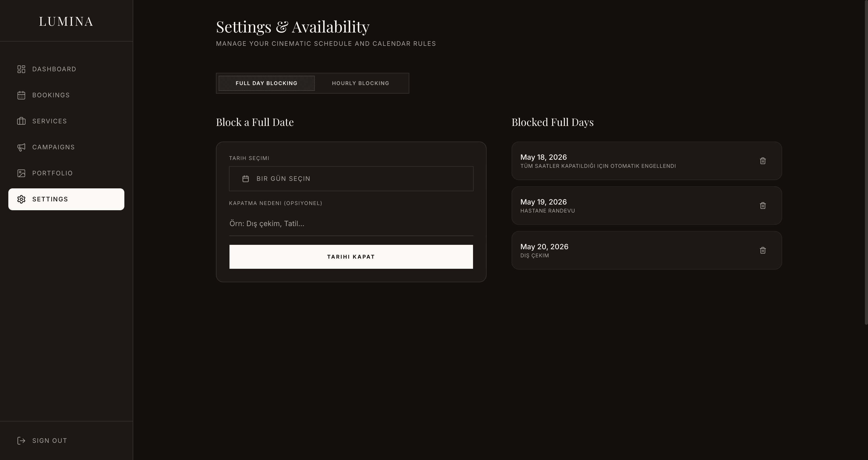Click the May 18, 2026 date text
Screen dimensions: 868x460
pyautogui.click(x=544, y=157)
